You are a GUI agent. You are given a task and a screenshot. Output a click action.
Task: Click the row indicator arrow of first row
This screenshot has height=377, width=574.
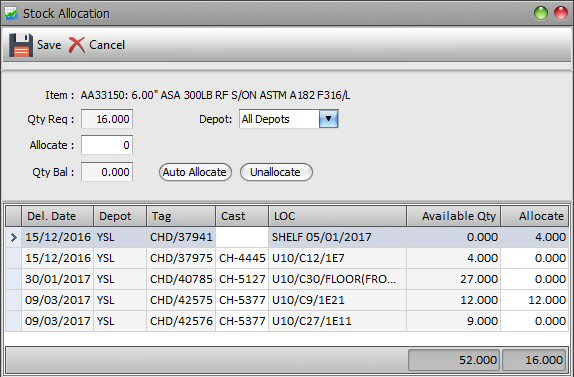(14, 237)
